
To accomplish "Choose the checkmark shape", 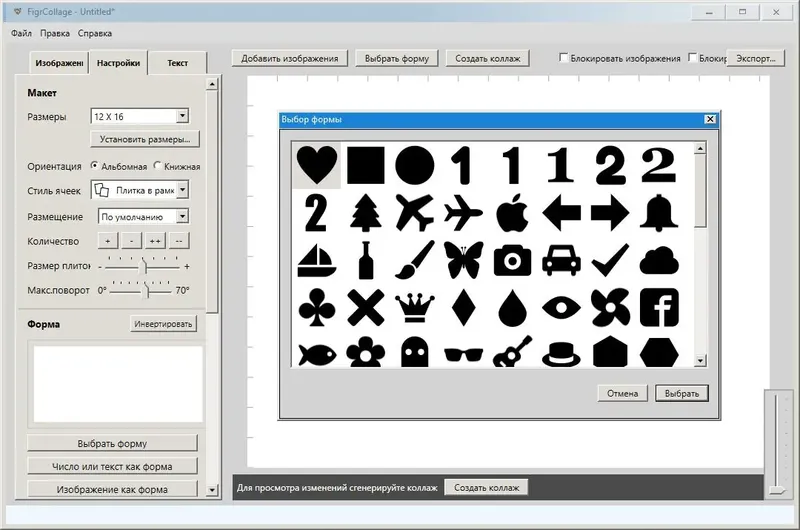I will click(610, 260).
